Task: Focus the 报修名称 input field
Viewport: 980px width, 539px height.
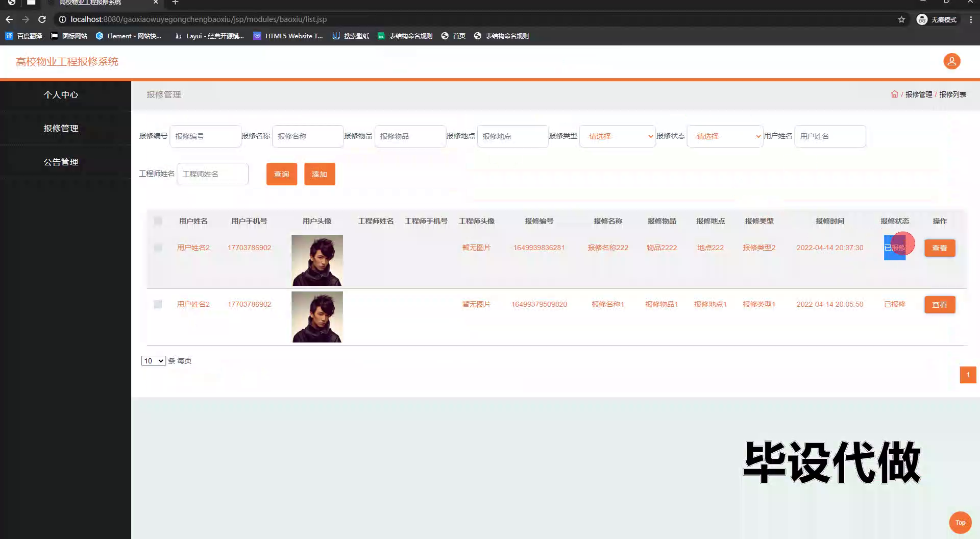Action: pos(308,136)
